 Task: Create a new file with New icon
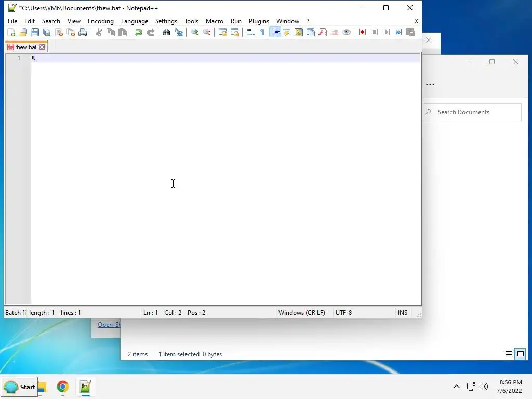tap(11, 32)
